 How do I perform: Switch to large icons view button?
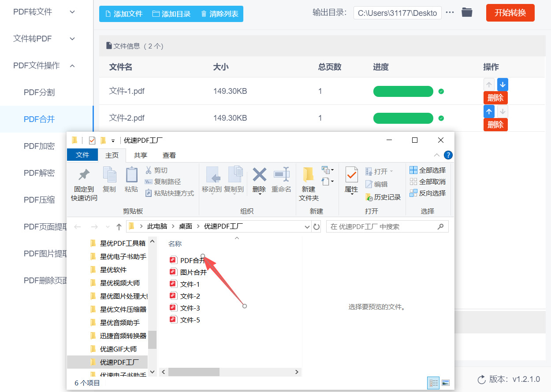coord(445,383)
